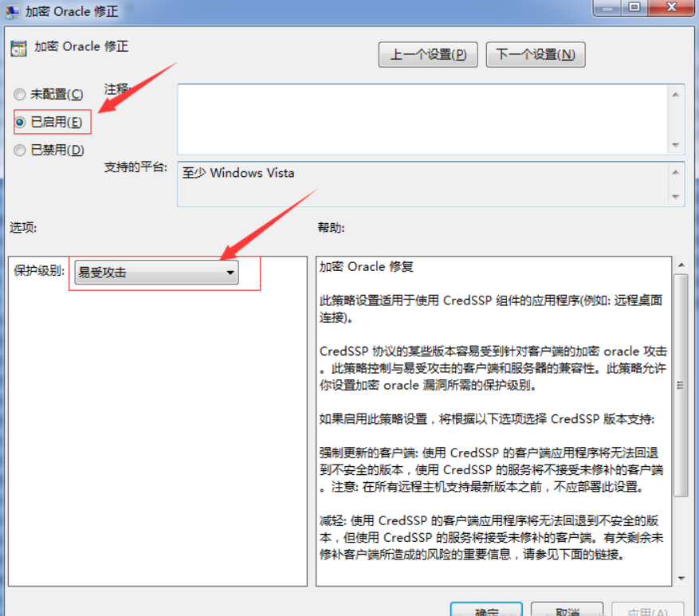Select the 未配置(C) radio option
Viewport: 699px width, 616px height.
(20, 94)
